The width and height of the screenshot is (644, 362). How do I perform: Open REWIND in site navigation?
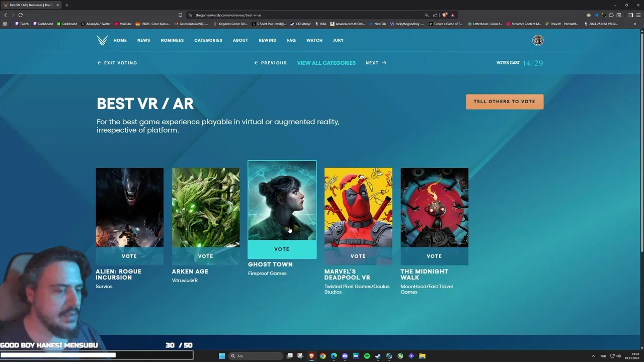268,40
